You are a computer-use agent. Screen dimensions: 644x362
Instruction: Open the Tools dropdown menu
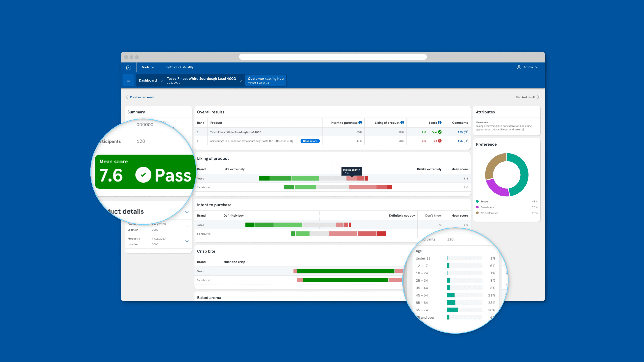(148, 67)
